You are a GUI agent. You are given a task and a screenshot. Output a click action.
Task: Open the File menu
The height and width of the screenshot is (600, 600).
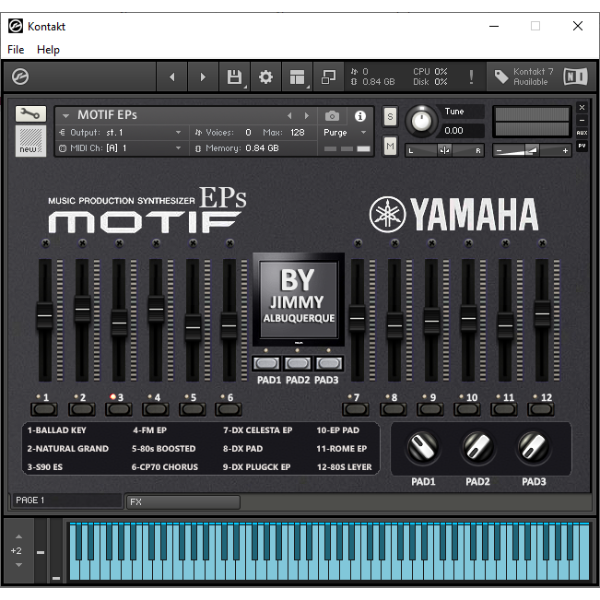click(16, 50)
